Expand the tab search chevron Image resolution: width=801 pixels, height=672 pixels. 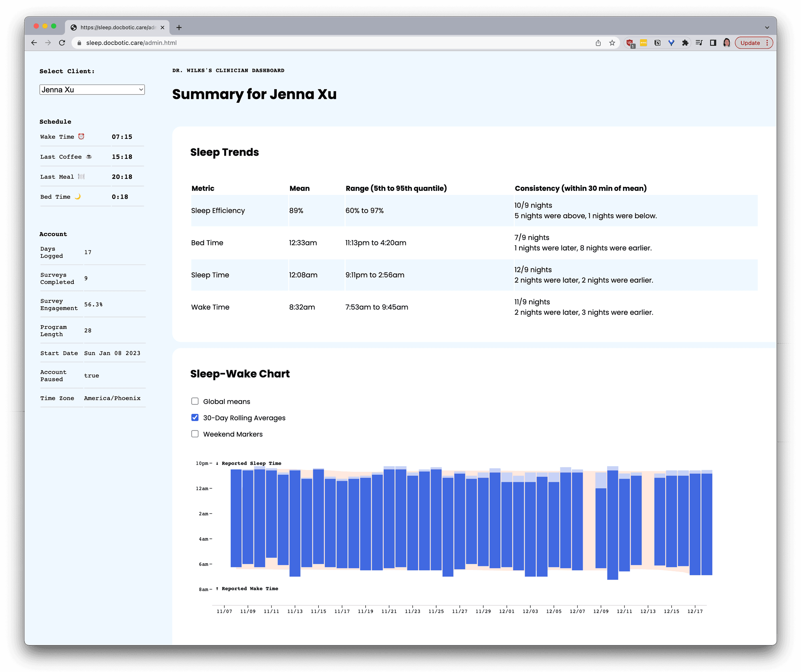767,28
